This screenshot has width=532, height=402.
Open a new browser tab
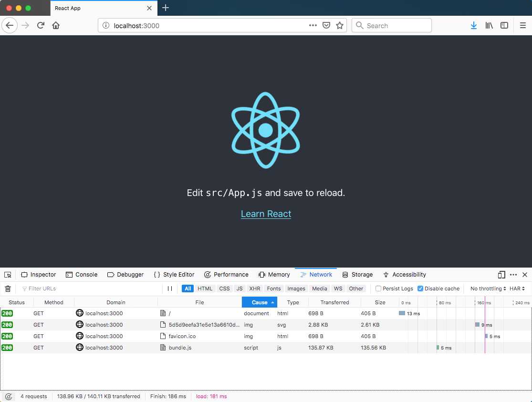(166, 8)
